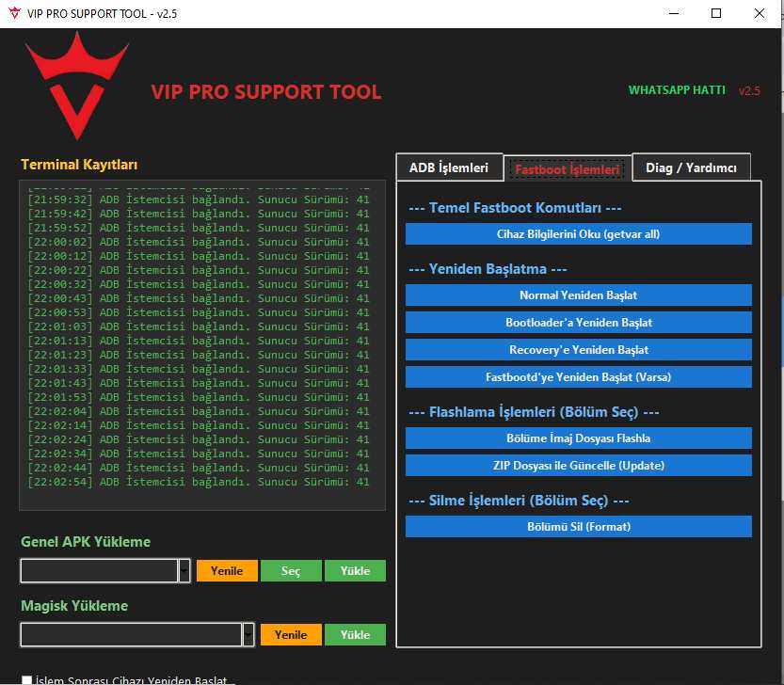Screen dimensions: 784x685
Task: Click the Silme İşlemleri (Bölüm Seç) heading
Action: [519, 501]
